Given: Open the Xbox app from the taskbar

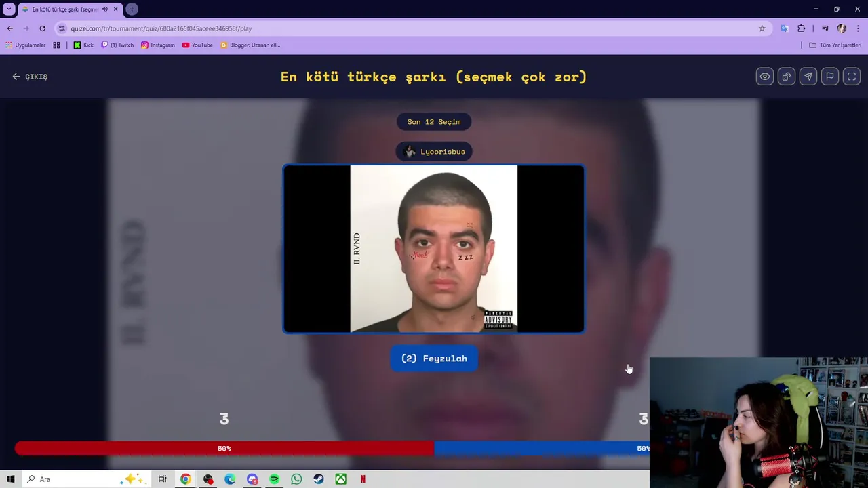Looking at the screenshot, I should click(x=340, y=479).
